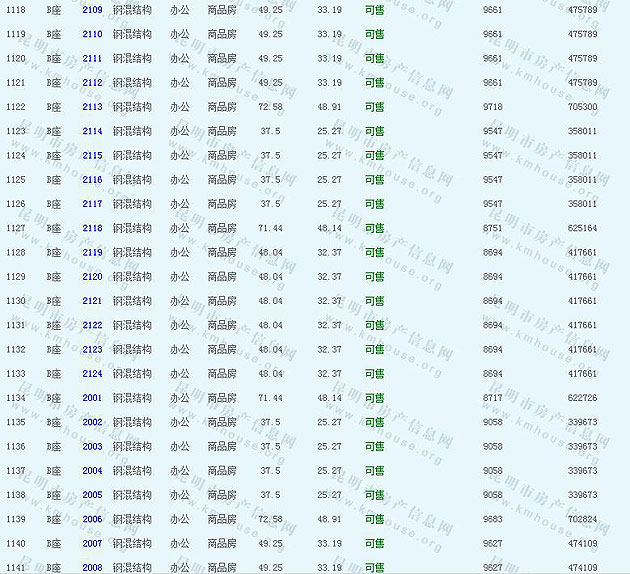Open unit 2113 details link
630x574 pixels.
[92, 107]
